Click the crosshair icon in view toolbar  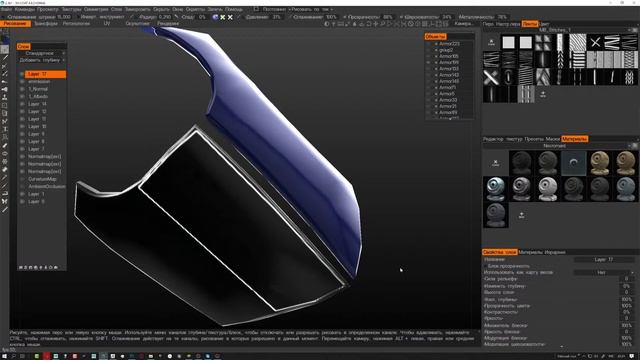point(376,24)
